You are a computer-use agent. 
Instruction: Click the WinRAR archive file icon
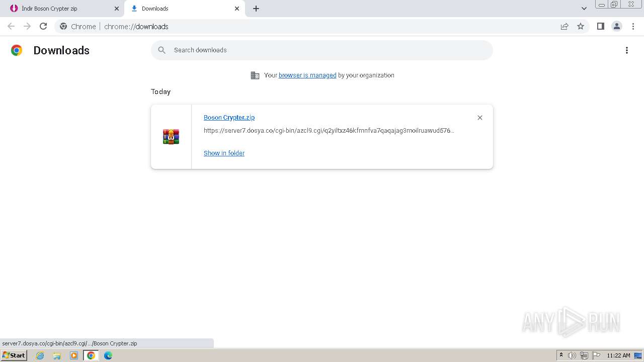click(x=171, y=137)
